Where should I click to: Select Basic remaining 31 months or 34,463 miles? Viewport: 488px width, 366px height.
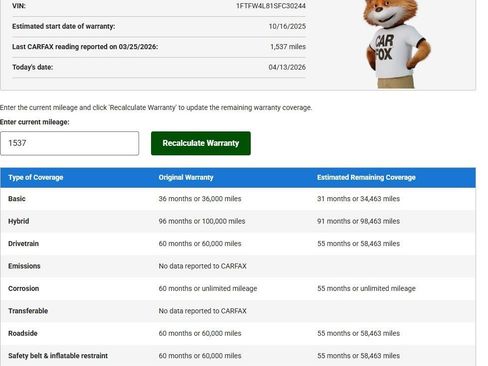pos(358,199)
